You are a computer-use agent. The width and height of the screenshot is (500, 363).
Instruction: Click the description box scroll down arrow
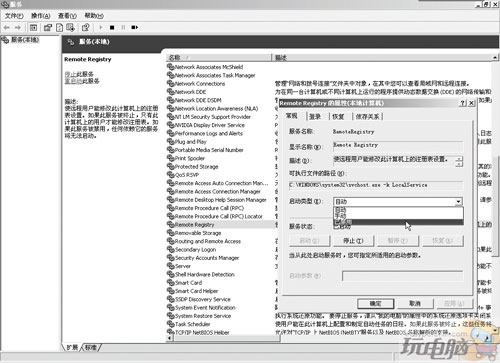point(459,164)
